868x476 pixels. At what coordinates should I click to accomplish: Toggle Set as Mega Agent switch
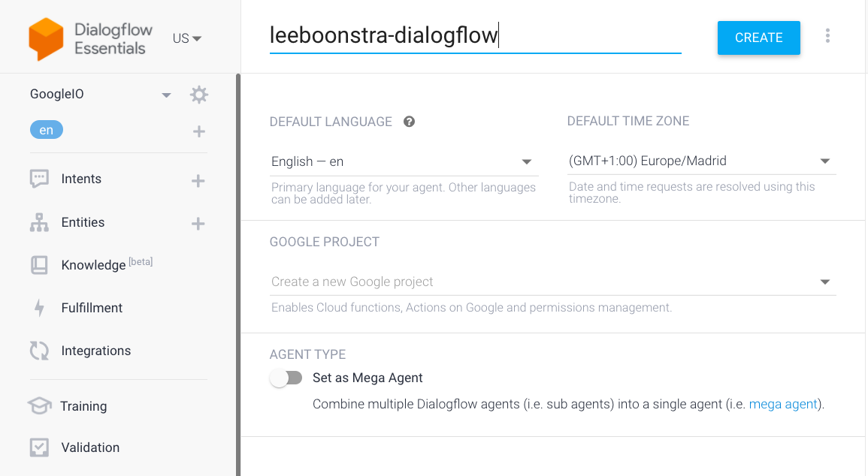(x=286, y=378)
